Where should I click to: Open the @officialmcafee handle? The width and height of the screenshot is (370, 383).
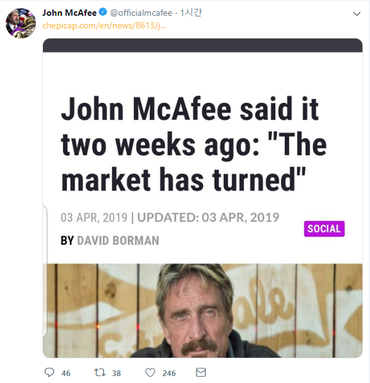pyautogui.click(x=141, y=13)
